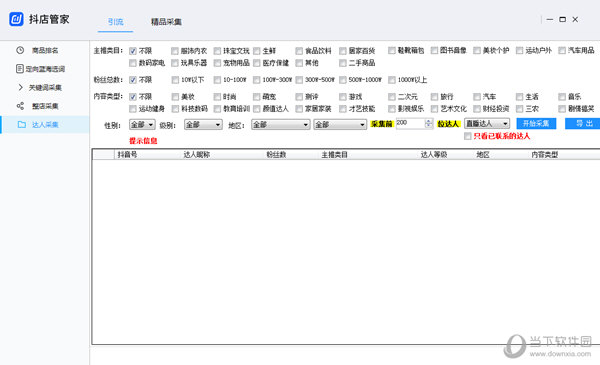Click the folder icon beside 达人采集
The image size is (600, 365).
pyautogui.click(x=22, y=124)
